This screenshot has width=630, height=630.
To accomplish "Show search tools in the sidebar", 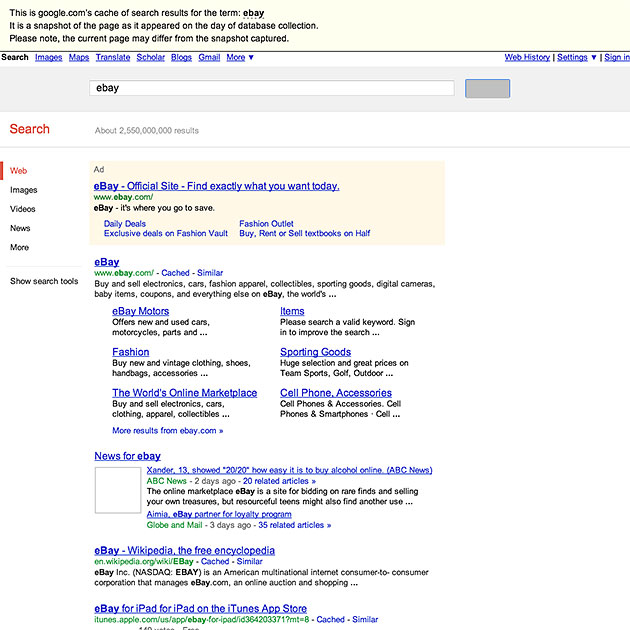I will click(x=44, y=281).
